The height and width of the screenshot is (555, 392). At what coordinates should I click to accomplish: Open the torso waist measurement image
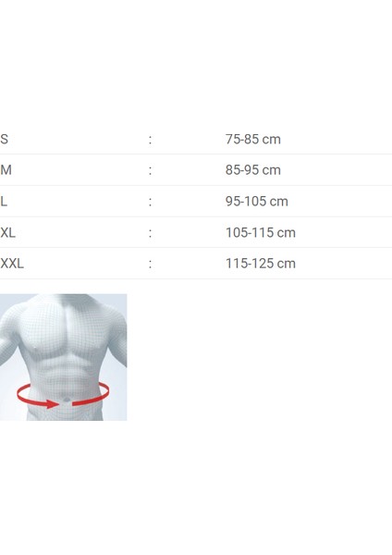(63, 357)
